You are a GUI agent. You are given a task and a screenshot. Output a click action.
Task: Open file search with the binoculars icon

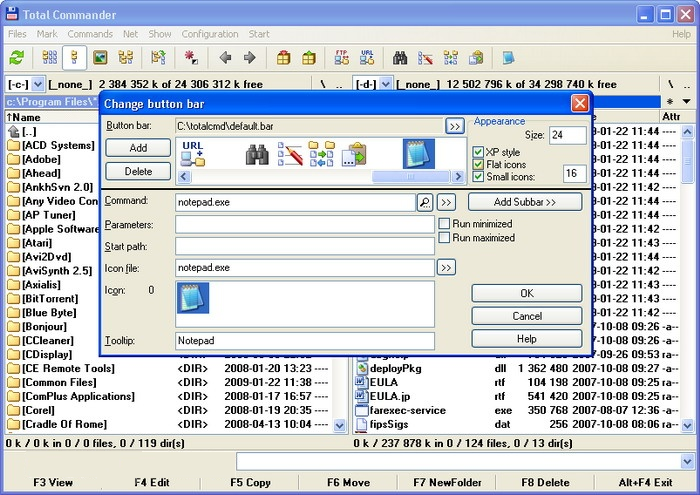tap(400, 58)
